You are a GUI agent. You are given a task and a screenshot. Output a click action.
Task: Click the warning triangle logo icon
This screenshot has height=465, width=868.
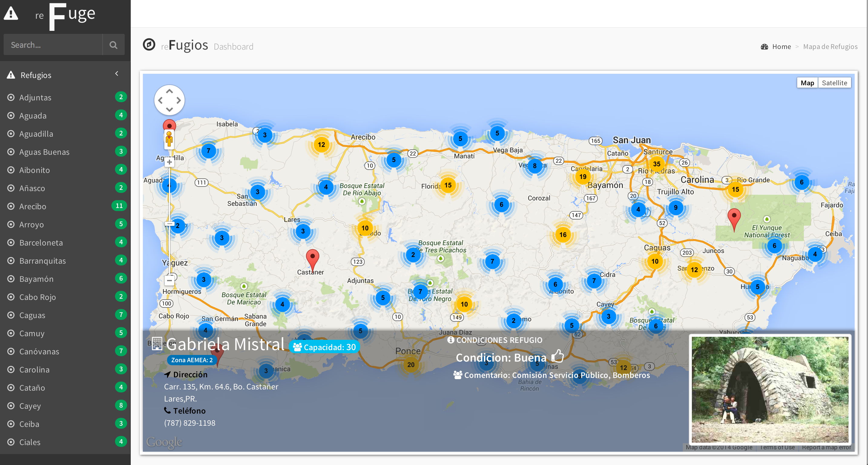11,14
